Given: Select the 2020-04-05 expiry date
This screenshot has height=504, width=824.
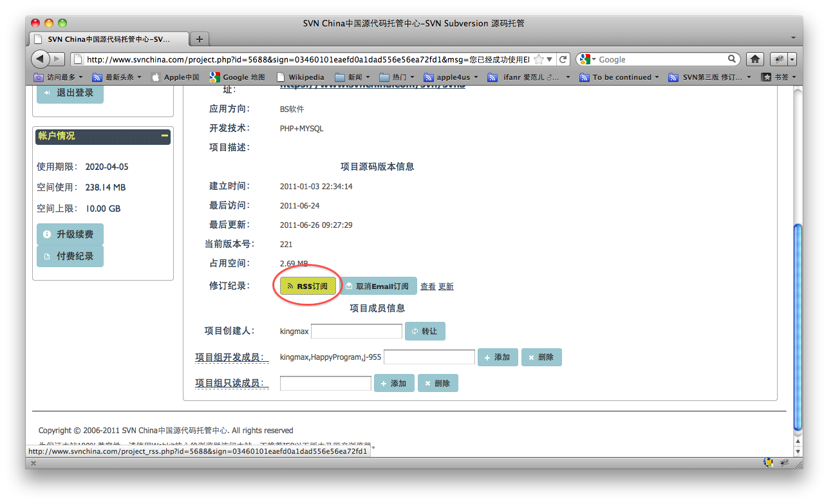Looking at the screenshot, I should pos(107,167).
